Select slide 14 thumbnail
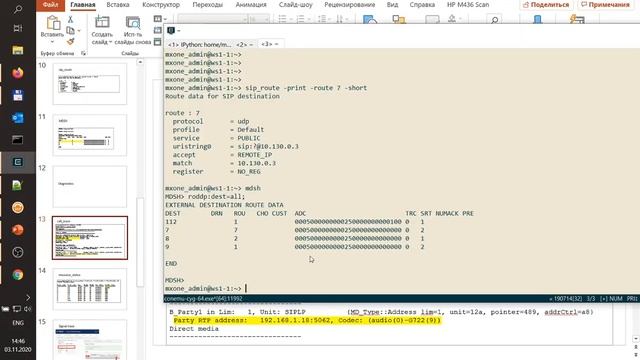The height and width of the screenshot is (360, 640). (x=90, y=289)
